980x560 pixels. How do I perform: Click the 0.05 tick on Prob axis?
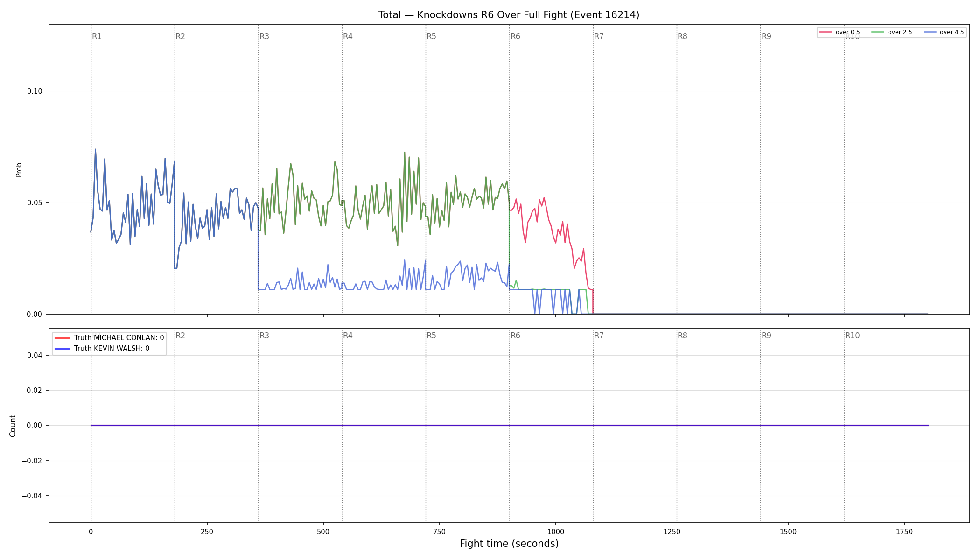click(35, 203)
